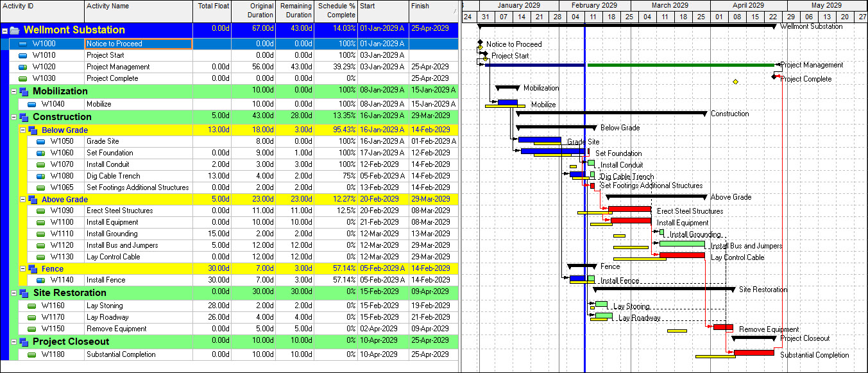Collapse the Project Closeout group

[x=13, y=342]
